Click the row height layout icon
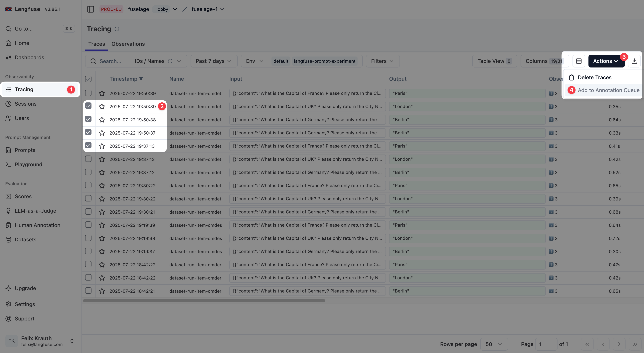 pos(579,61)
